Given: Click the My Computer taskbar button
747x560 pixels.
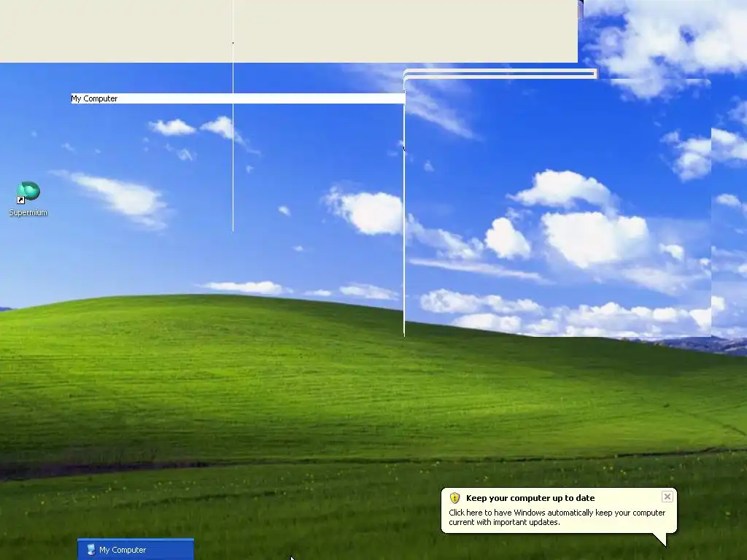Looking at the screenshot, I should click(x=136, y=550).
